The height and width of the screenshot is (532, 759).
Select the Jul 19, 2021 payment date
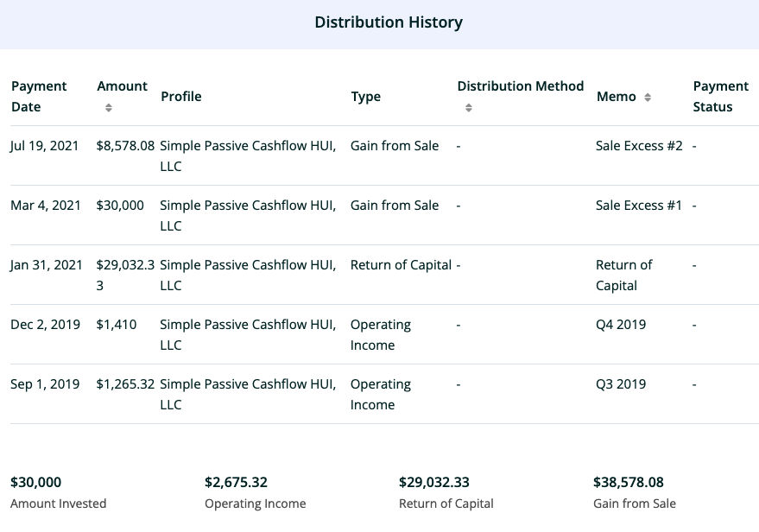pyautogui.click(x=43, y=146)
